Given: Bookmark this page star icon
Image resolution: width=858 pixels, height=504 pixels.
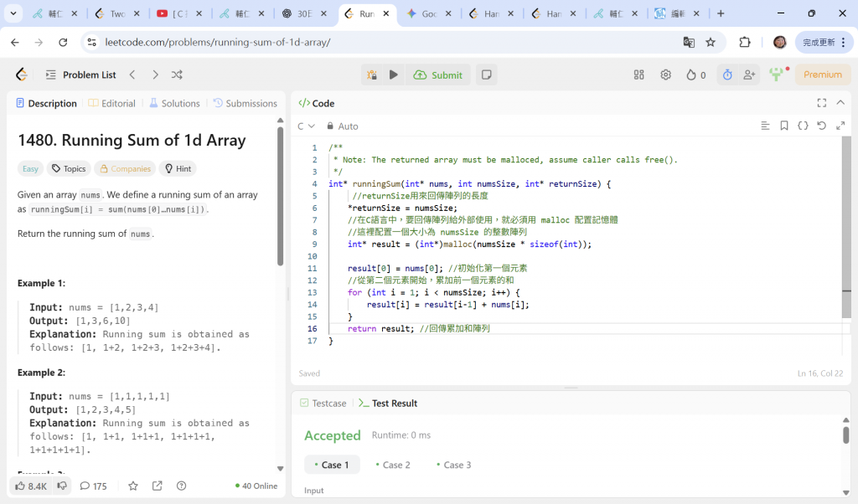Looking at the screenshot, I should pyautogui.click(x=711, y=42).
